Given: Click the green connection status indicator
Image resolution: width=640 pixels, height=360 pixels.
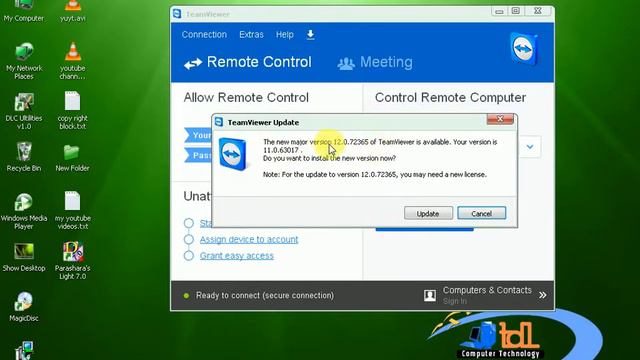Looking at the screenshot, I should (x=187, y=296).
